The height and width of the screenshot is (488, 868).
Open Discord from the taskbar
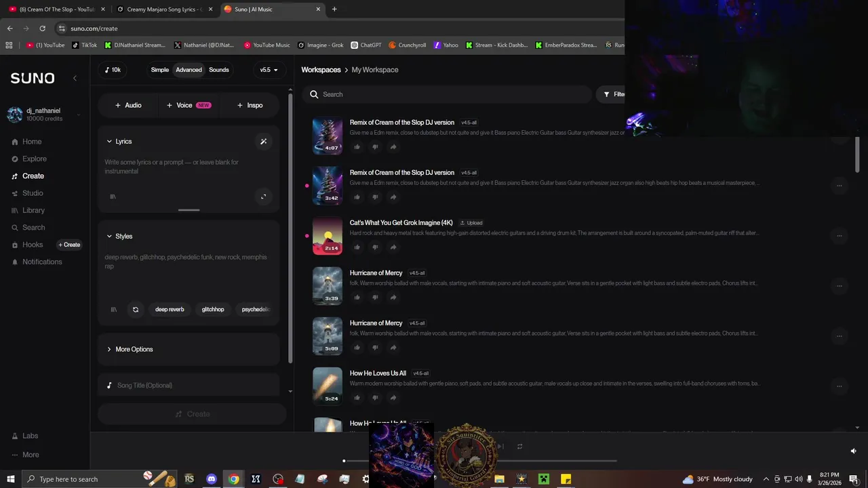point(212,479)
